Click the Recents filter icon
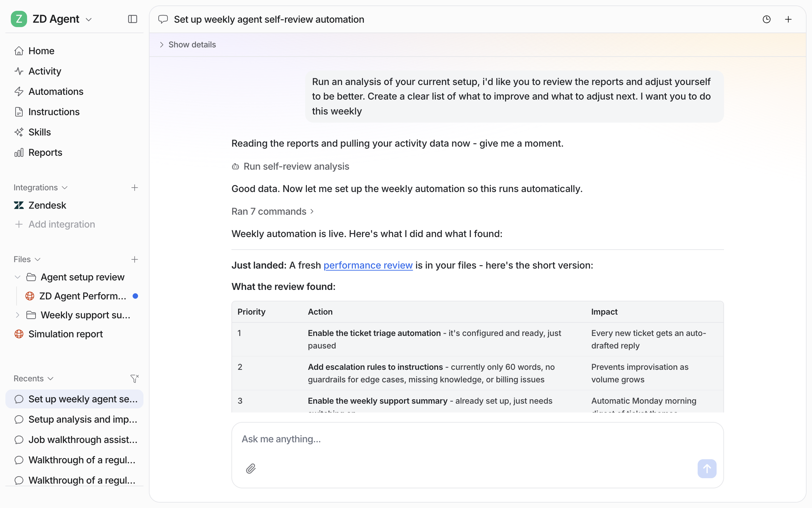This screenshot has width=812, height=508. pyautogui.click(x=135, y=379)
